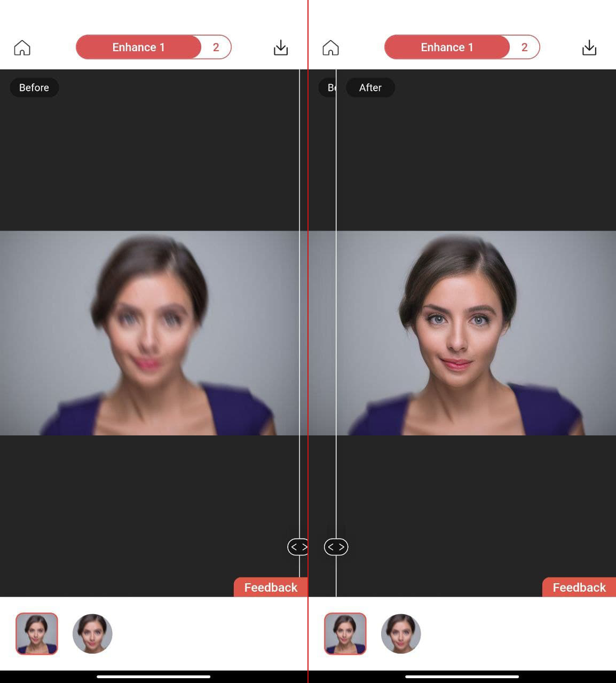The image size is (616, 683).
Task: Tap the blurred Before photo preview
Action: click(149, 333)
